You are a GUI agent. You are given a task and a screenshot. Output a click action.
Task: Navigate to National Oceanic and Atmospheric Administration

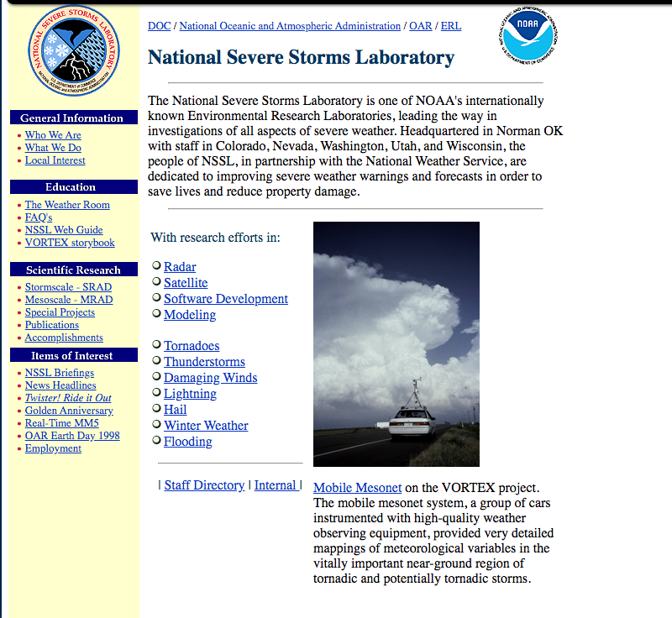[290, 26]
